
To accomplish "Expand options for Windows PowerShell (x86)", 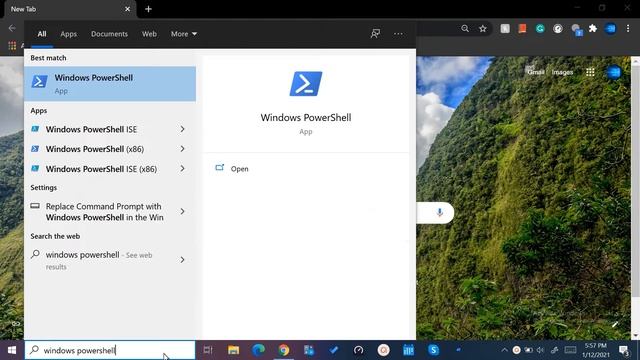I will pos(182,149).
